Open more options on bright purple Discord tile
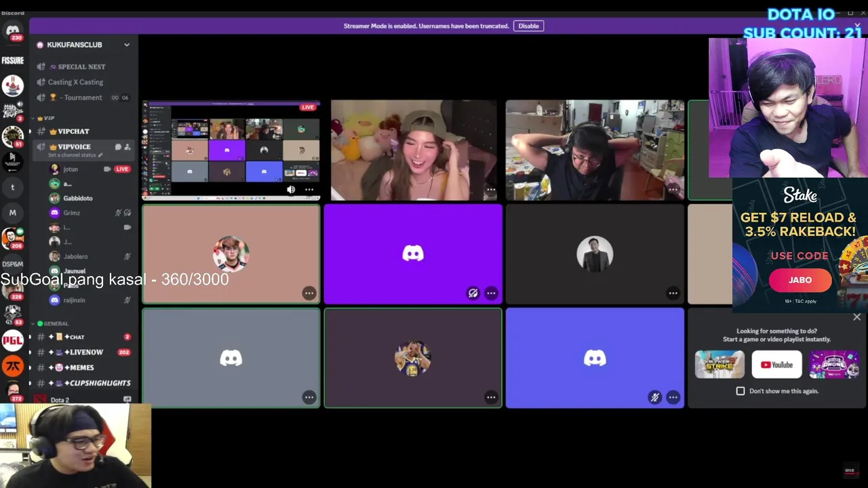Image resolution: width=868 pixels, height=488 pixels. pyautogui.click(x=491, y=293)
